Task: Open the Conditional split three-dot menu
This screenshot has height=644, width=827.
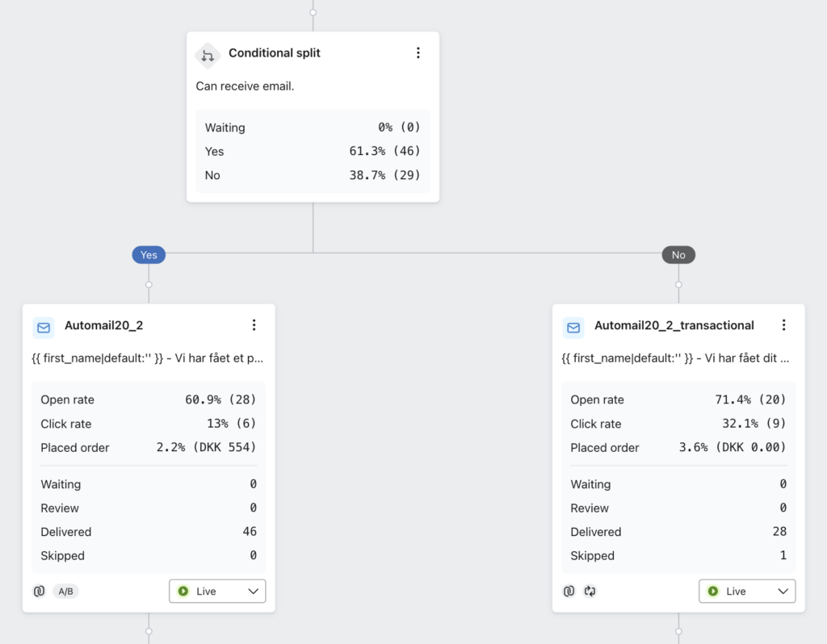Action: pyautogui.click(x=418, y=53)
